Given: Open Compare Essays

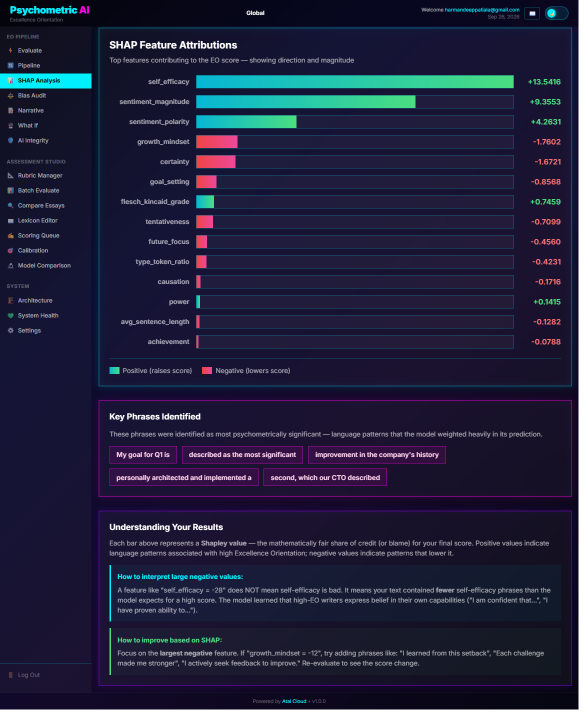Looking at the screenshot, I should coord(45,205).
